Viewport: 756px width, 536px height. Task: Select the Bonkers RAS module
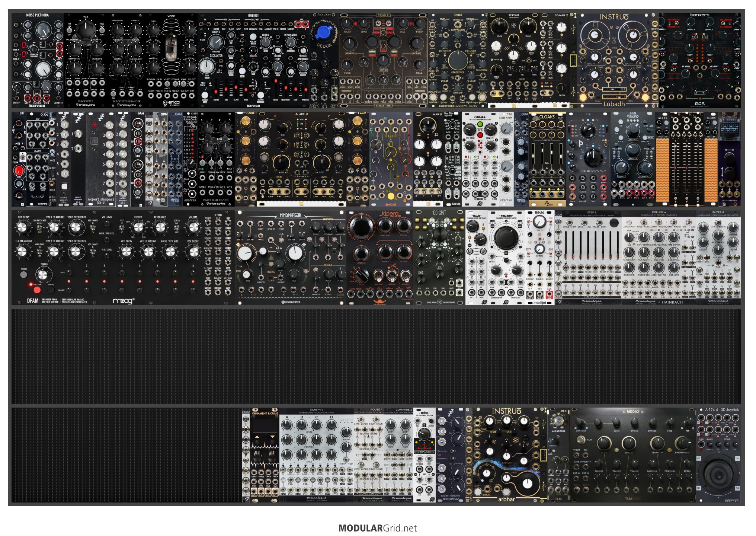click(x=699, y=60)
